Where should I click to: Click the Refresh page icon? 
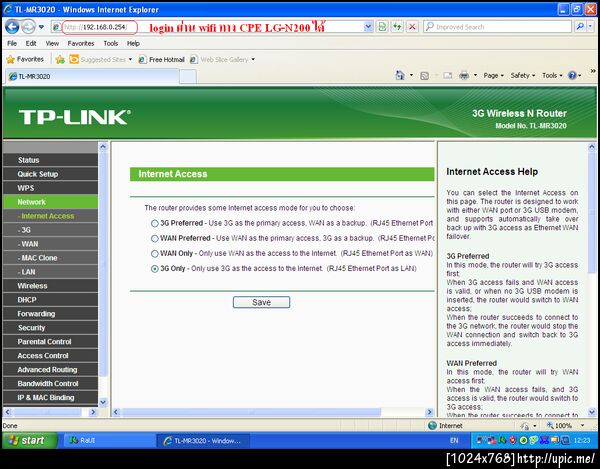(397, 27)
